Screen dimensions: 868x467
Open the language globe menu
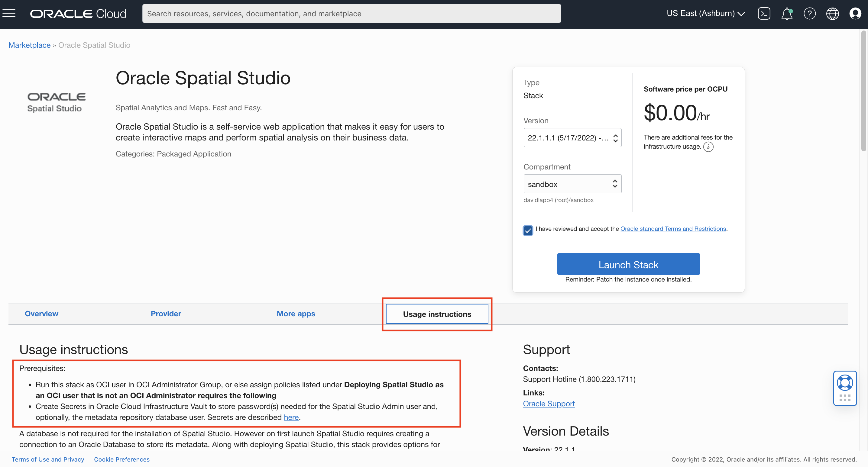[832, 14]
